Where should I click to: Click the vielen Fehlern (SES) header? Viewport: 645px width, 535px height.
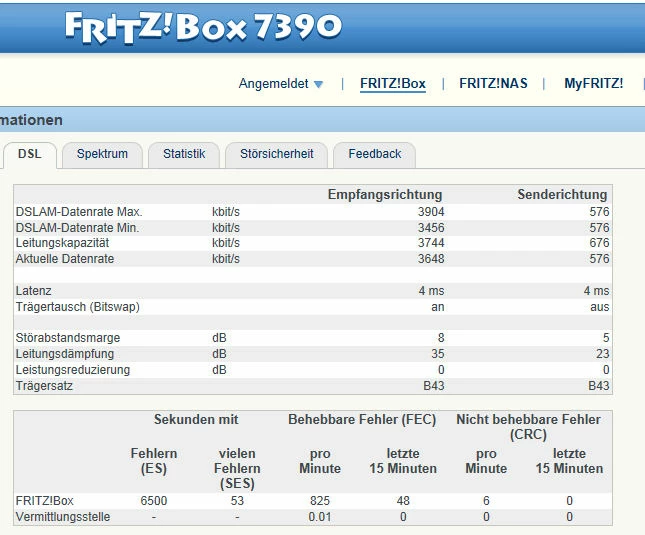[237, 468]
